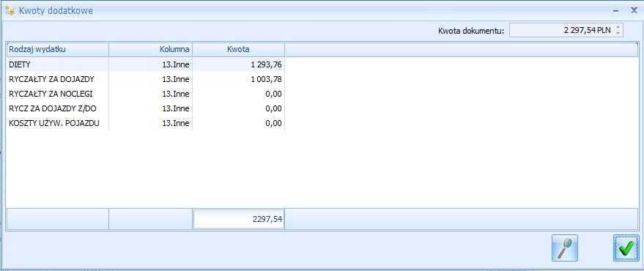Click the 2297,54 total summary cell
644x271 pixels.
[x=239, y=219]
